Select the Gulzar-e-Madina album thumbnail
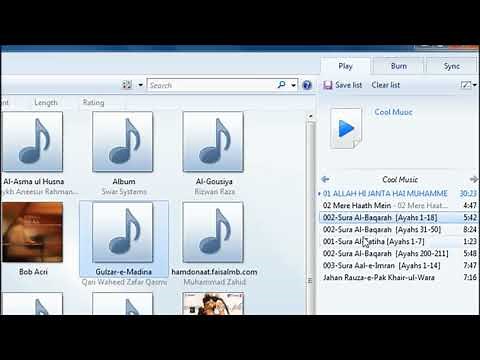Screen dimensions: 480x360 [x=123, y=232]
